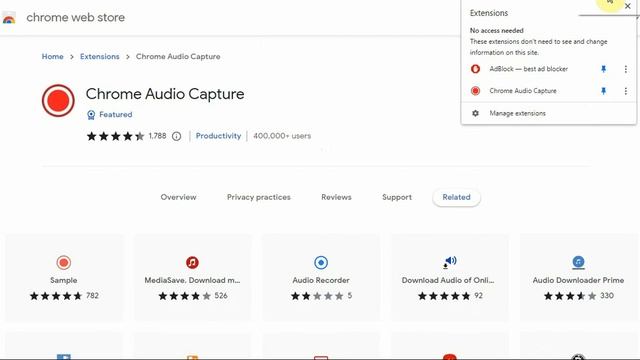Click the 400,000+ users text
This screenshot has width=640, height=360.
pyautogui.click(x=282, y=136)
